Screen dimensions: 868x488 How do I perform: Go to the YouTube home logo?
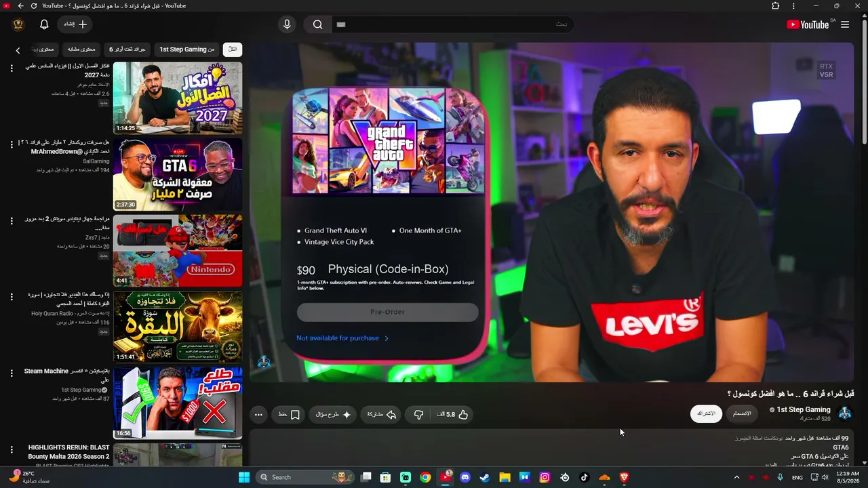[809, 24]
